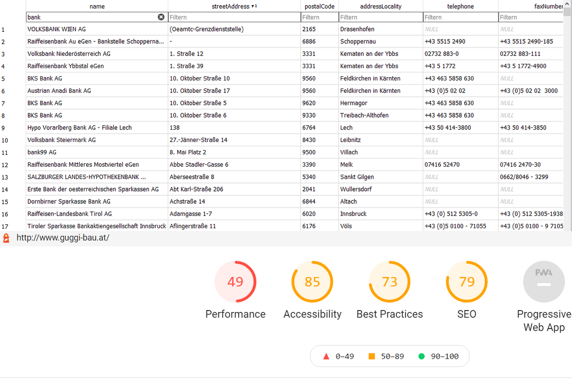Open the Progressive Web App PWA badge
572x392 pixels.
click(x=543, y=282)
